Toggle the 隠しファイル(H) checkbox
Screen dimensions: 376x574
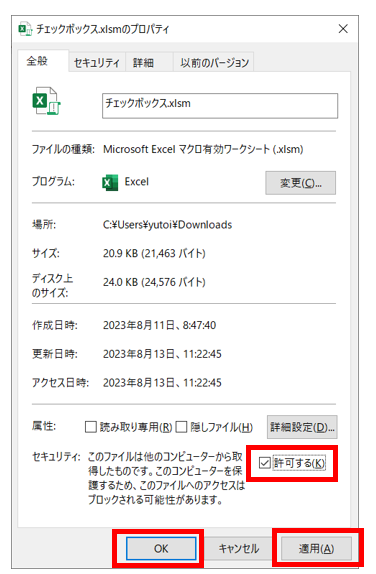tap(181, 427)
